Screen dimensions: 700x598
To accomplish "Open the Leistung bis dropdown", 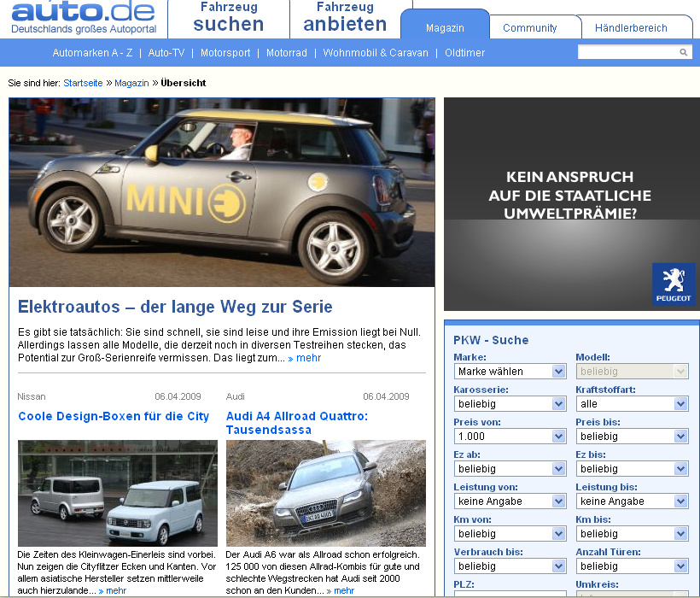I will (633, 501).
